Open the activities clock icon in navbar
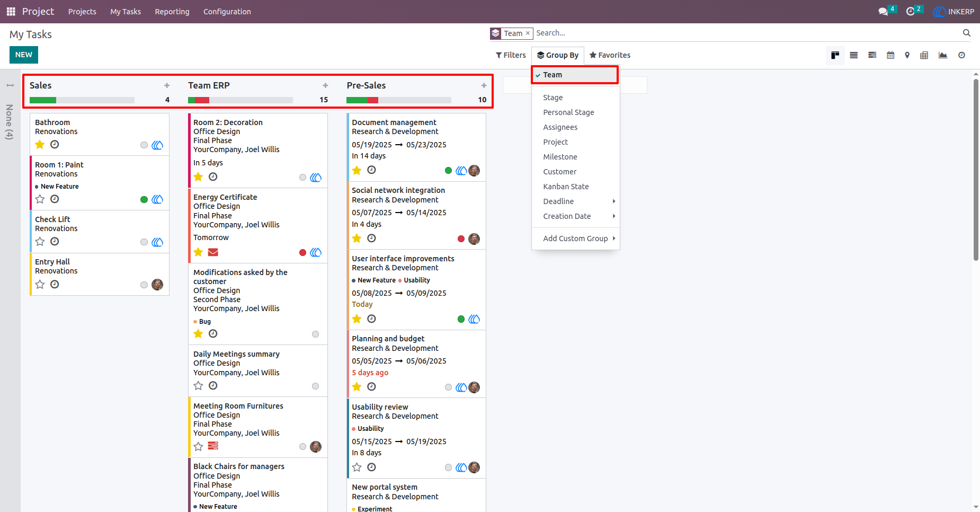Image resolution: width=980 pixels, height=512 pixels. (x=911, y=11)
